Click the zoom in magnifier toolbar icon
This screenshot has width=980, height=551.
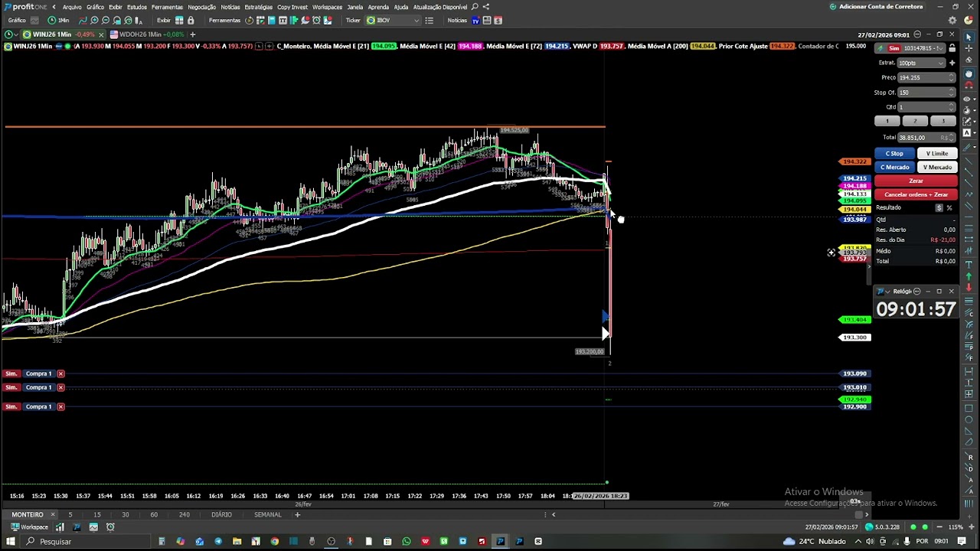click(x=94, y=20)
